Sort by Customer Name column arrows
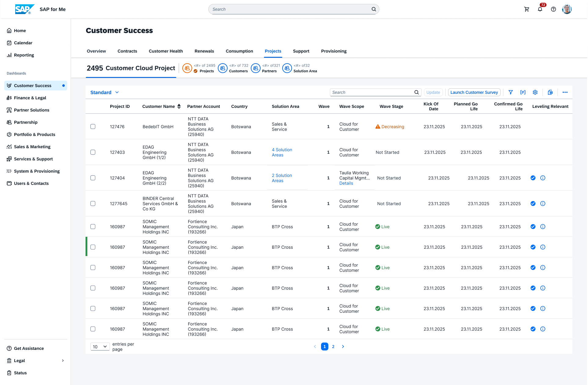588x385 pixels. (x=179, y=106)
